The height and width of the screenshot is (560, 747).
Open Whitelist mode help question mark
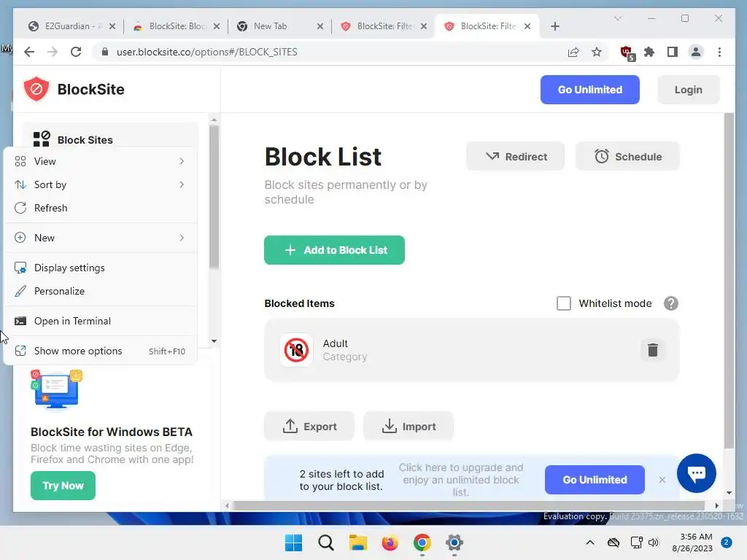click(671, 303)
